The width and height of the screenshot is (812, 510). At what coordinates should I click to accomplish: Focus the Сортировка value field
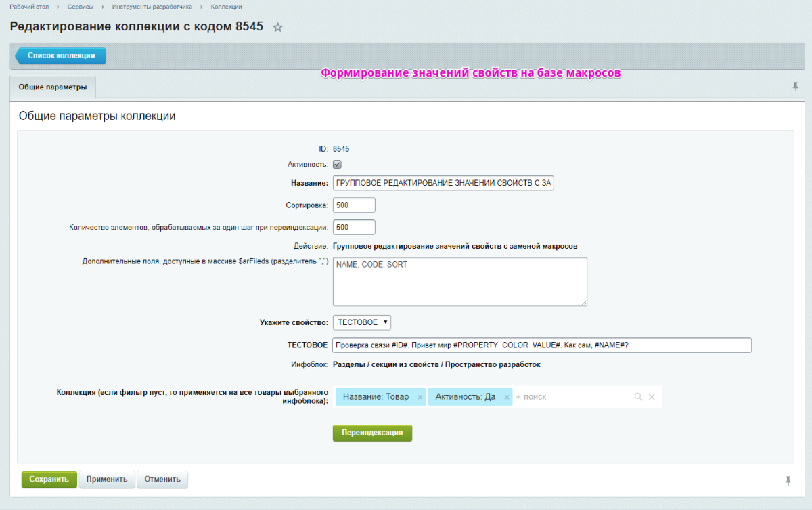(x=353, y=205)
